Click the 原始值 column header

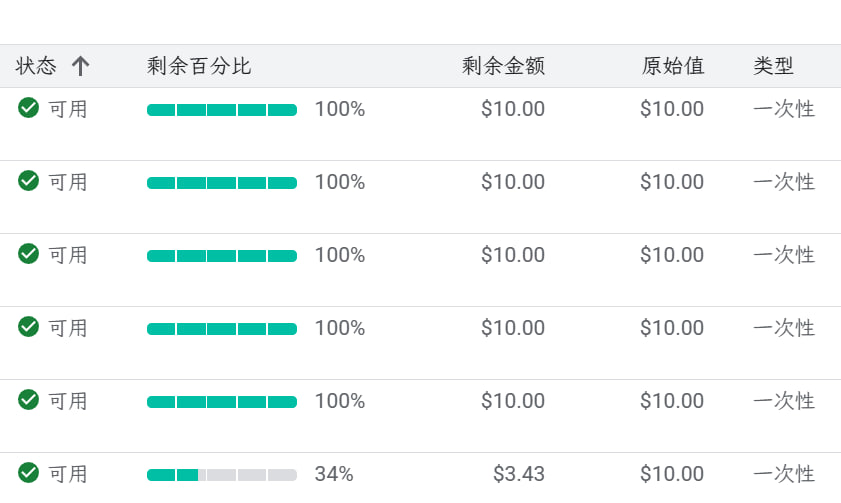point(673,66)
